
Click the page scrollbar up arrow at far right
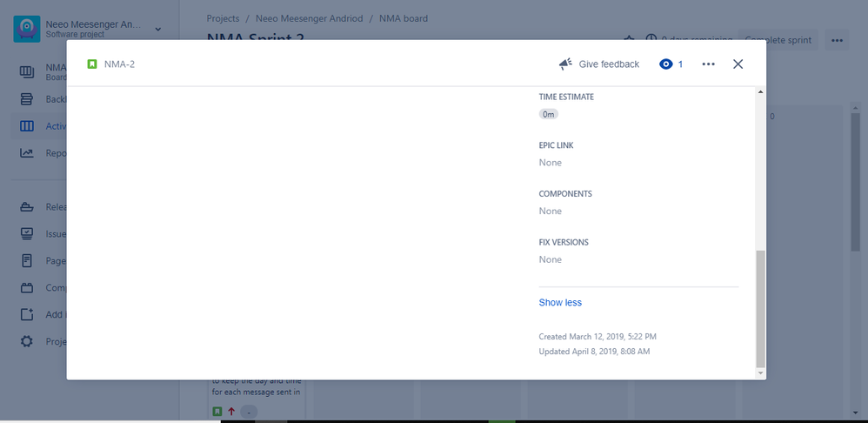[x=855, y=107]
